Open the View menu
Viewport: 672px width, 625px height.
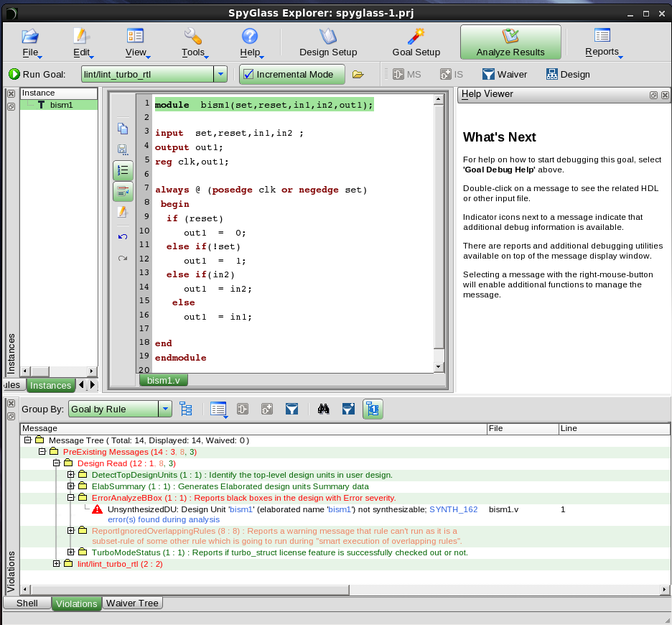[x=136, y=43]
